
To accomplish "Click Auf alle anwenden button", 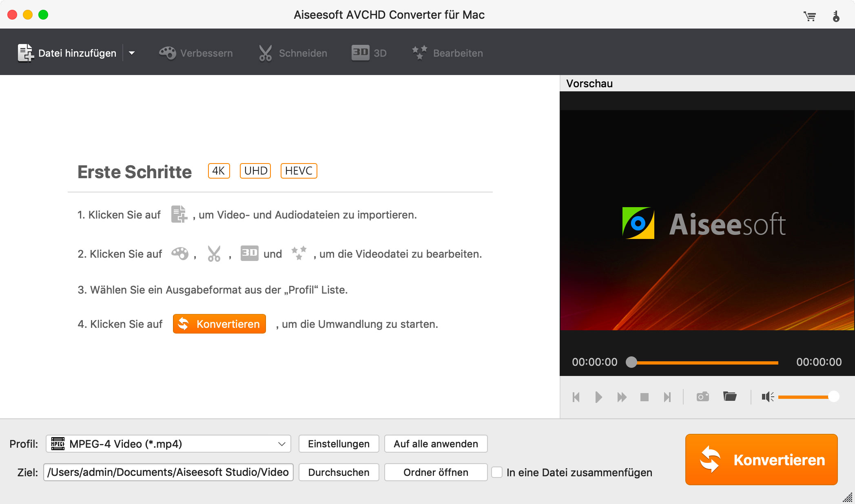I will (x=436, y=444).
